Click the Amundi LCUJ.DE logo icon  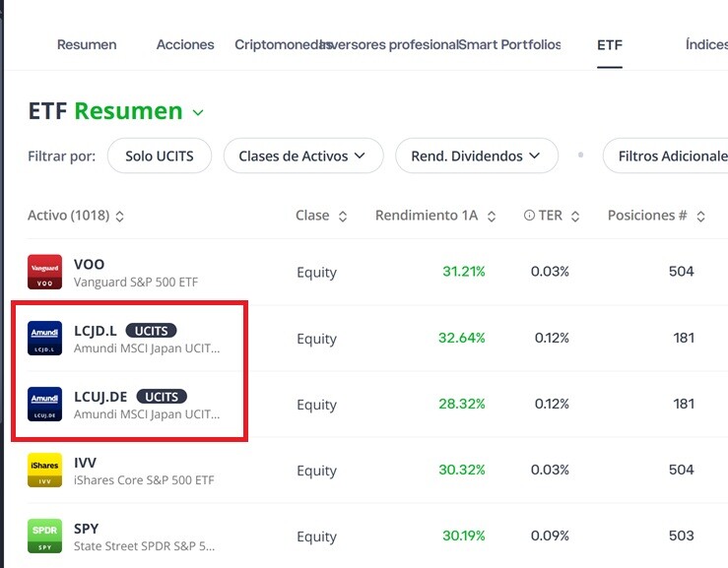click(44, 405)
